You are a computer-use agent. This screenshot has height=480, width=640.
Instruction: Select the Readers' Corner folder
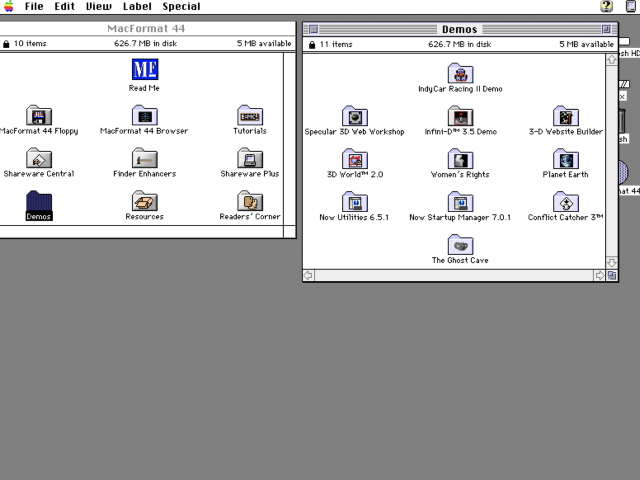(x=250, y=201)
